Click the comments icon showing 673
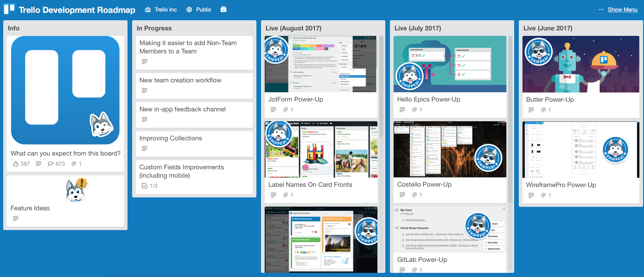The width and height of the screenshot is (644, 277). (x=50, y=164)
